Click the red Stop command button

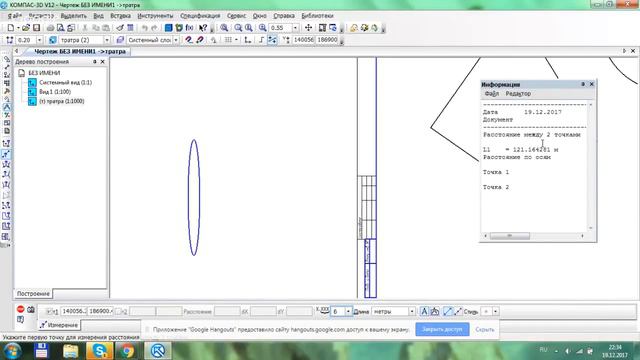click(20, 309)
